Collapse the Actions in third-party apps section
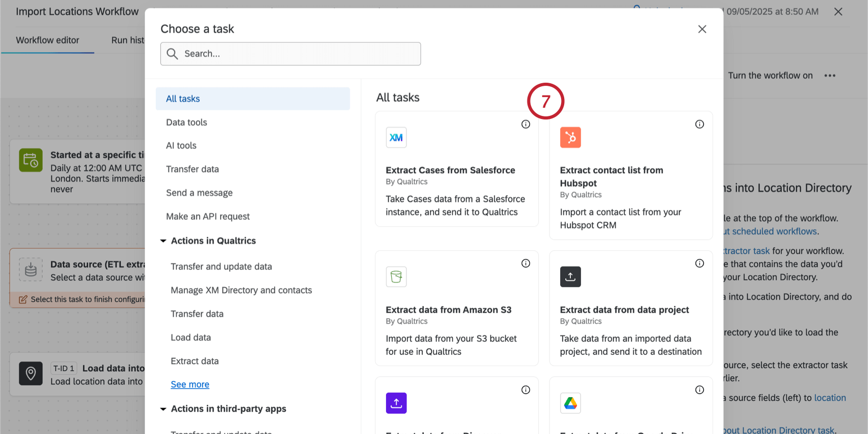 coord(163,409)
